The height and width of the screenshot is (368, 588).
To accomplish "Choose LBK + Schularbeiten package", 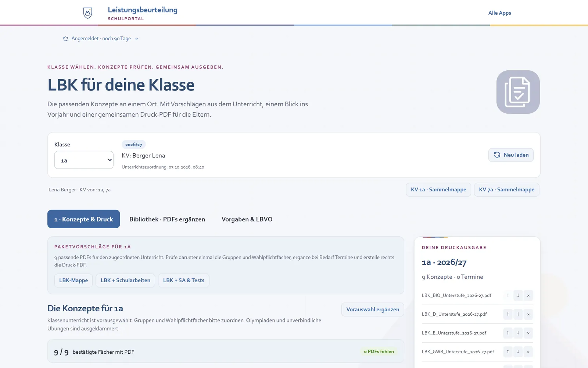I will pyautogui.click(x=125, y=280).
